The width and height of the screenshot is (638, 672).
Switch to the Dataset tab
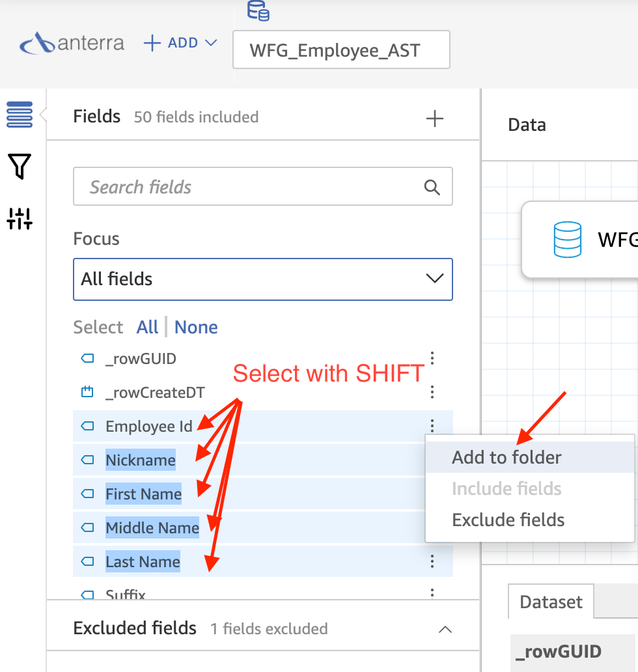[x=551, y=602]
